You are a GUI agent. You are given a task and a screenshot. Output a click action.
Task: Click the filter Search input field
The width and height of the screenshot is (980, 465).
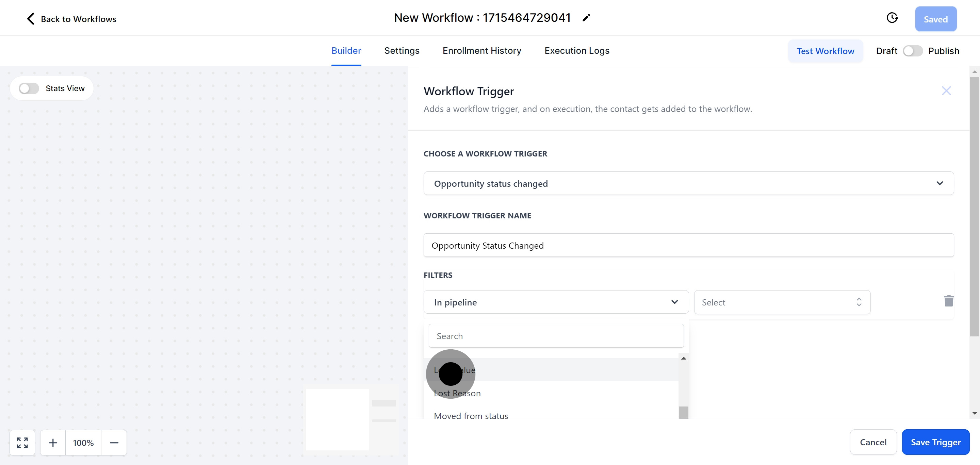tap(556, 336)
